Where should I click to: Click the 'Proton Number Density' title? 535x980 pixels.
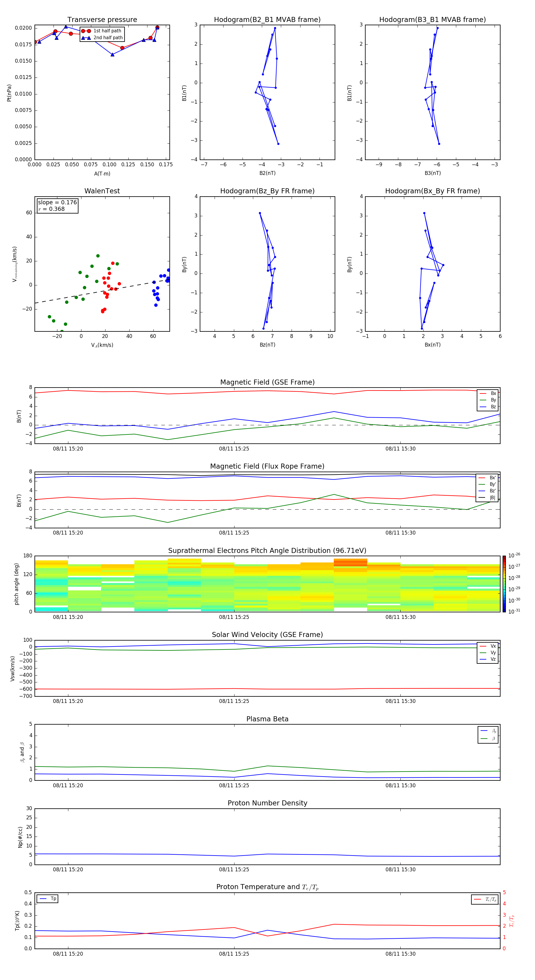tap(267, 803)
